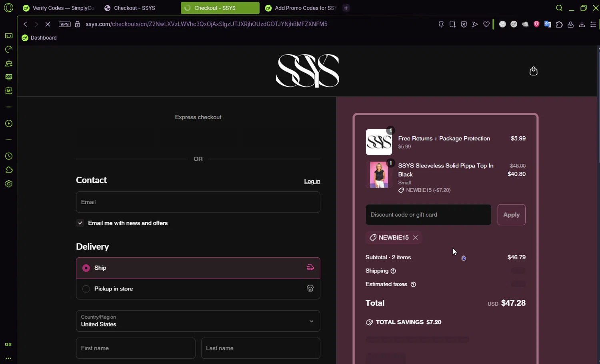600x364 pixels.
Task: Open the Player sidebar icon
Action: click(9, 124)
